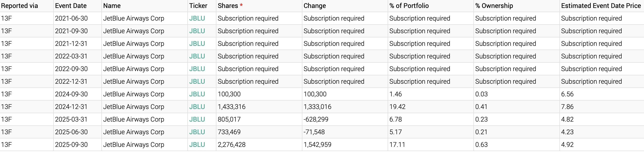Select Shares cell showing 2,276,428
The height and width of the screenshot is (152, 644).
coord(232,145)
